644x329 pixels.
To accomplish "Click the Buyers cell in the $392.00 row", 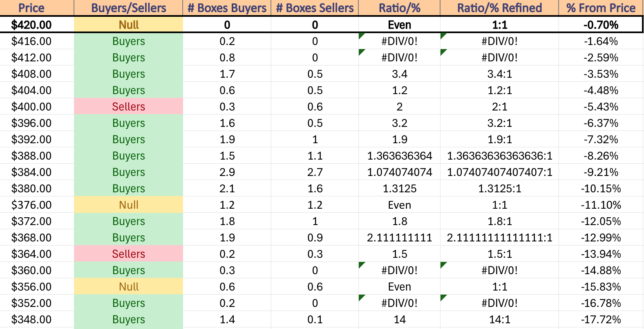I will tap(128, 140).
